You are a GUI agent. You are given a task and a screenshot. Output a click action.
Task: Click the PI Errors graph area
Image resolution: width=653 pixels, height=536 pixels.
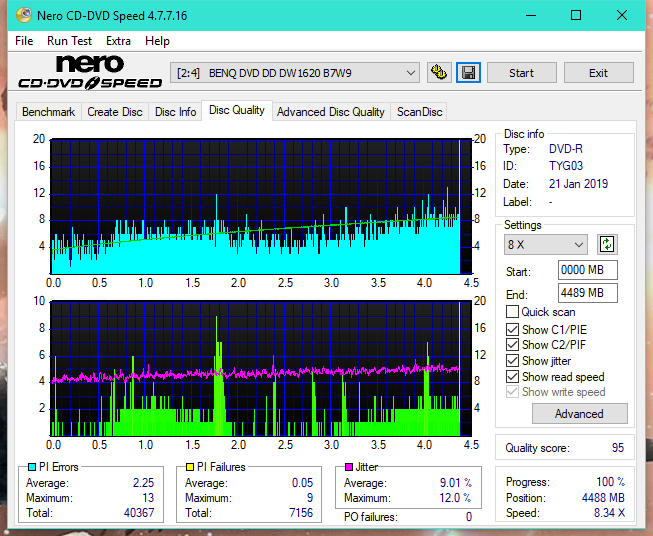(261, 206)
